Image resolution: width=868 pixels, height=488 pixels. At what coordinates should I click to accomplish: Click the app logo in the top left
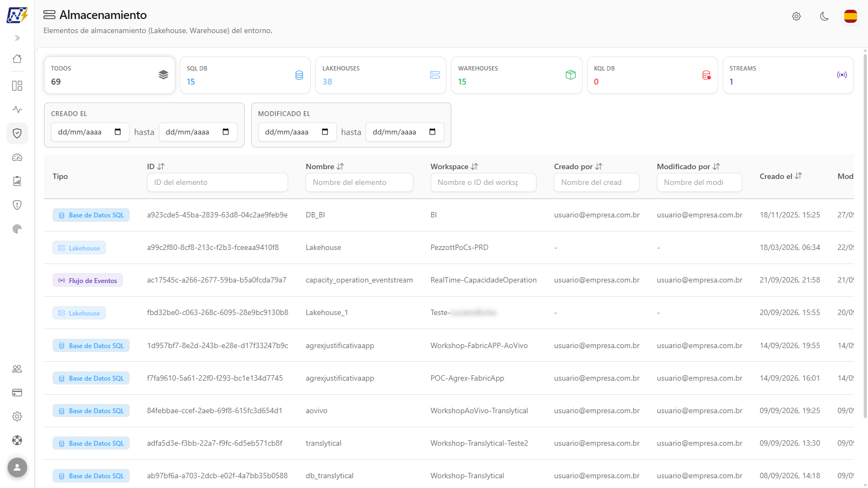(x=17, y=15)
